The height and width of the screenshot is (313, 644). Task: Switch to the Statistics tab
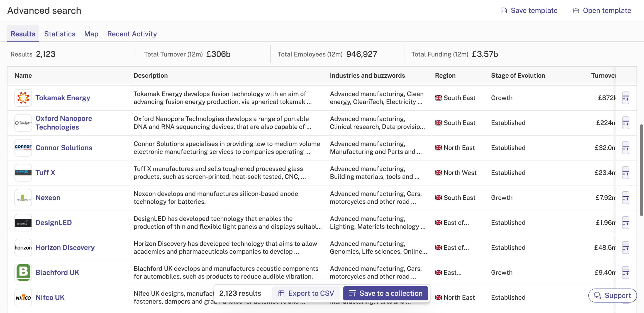click(x=60, y=34)
